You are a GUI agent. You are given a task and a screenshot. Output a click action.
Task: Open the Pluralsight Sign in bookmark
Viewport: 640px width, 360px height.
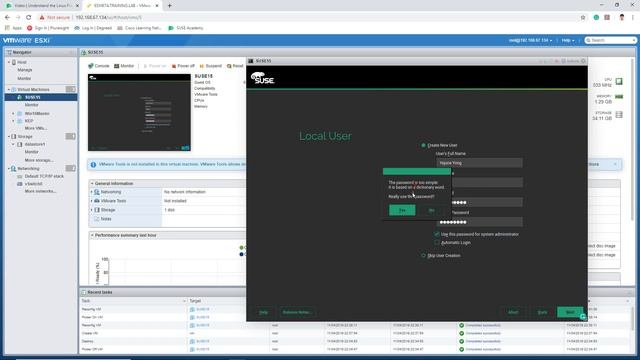coord(48,28)
